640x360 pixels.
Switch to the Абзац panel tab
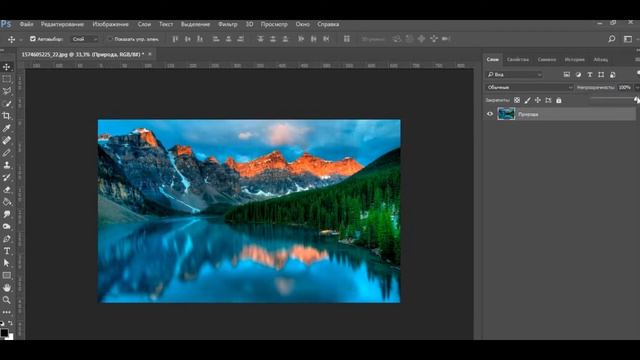tap(600, 60)
